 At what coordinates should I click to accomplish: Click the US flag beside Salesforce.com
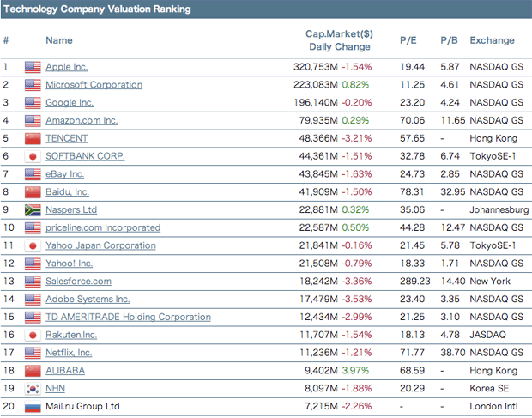coord(33,282)
